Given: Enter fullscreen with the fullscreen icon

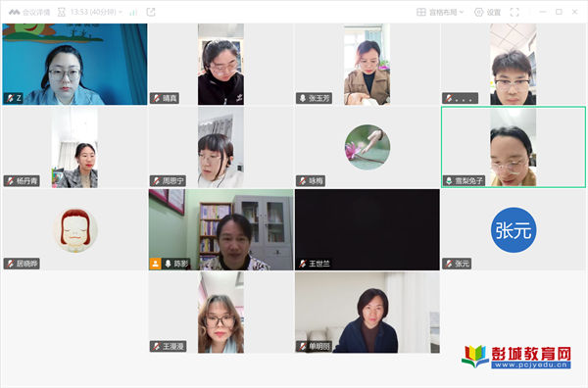Looking at the screenshot, I should click(x=514, y=13).
